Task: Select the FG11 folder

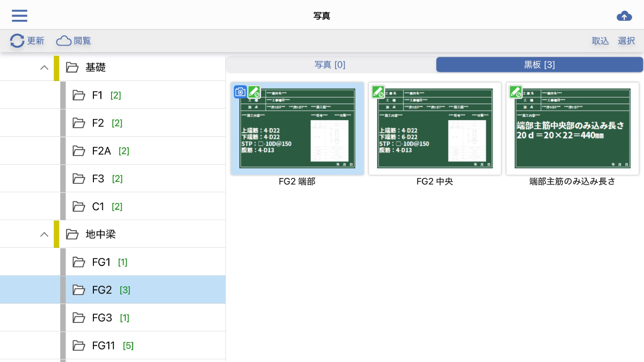Action: [x=104, y=346]
